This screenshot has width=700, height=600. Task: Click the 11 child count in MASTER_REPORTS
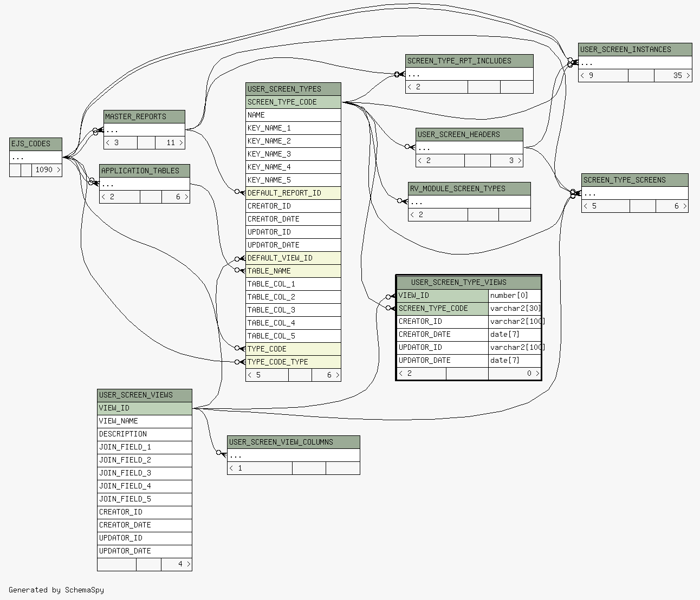pos(170,143)
